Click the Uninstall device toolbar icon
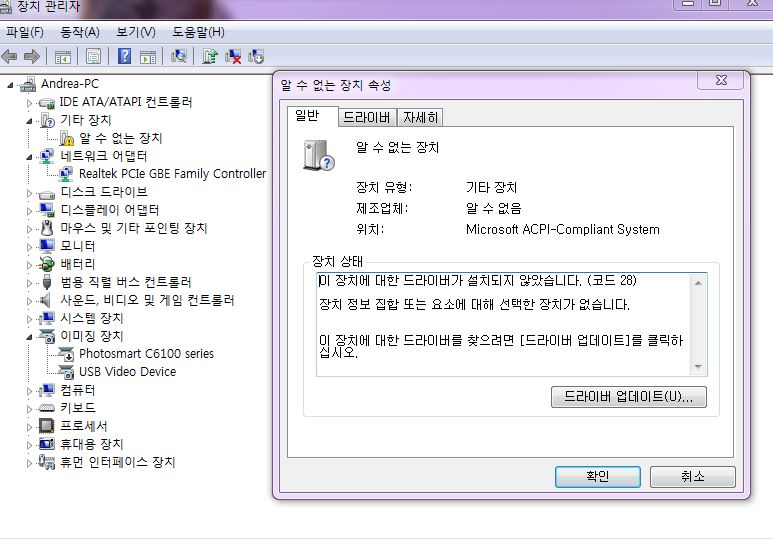This screenshot has width=773, height=540. point(233,56)
